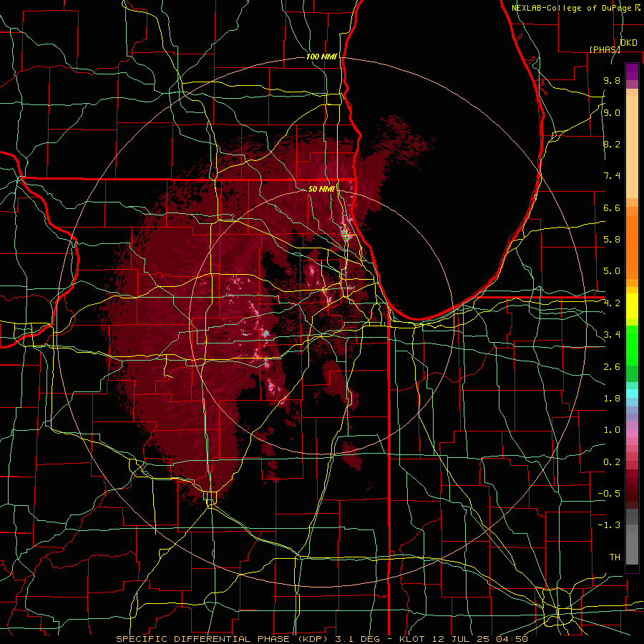Image resolution: width=644 pixels, height=644 pixels.
Task: Click the 9.8 value on the color scale
Action: (x=612, y=81)
